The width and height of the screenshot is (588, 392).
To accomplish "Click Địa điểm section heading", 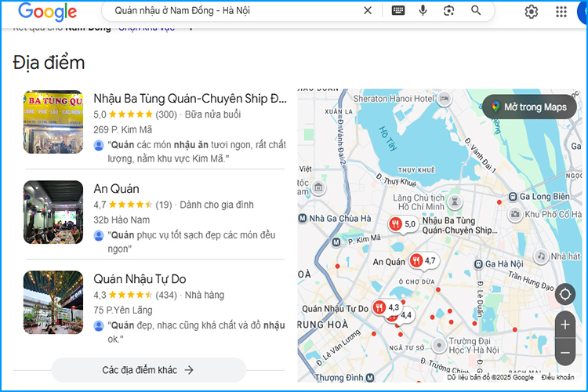I will coord(49,63).
